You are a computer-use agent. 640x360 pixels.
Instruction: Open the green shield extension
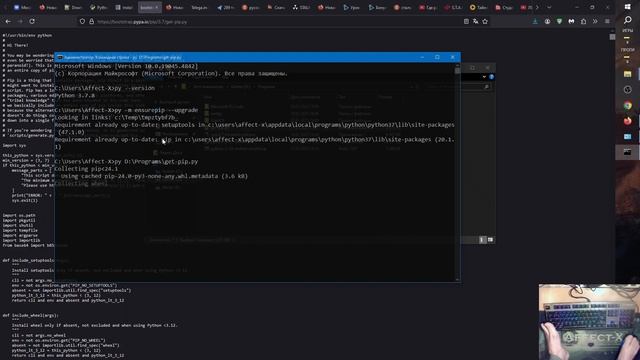coord(559,21)
